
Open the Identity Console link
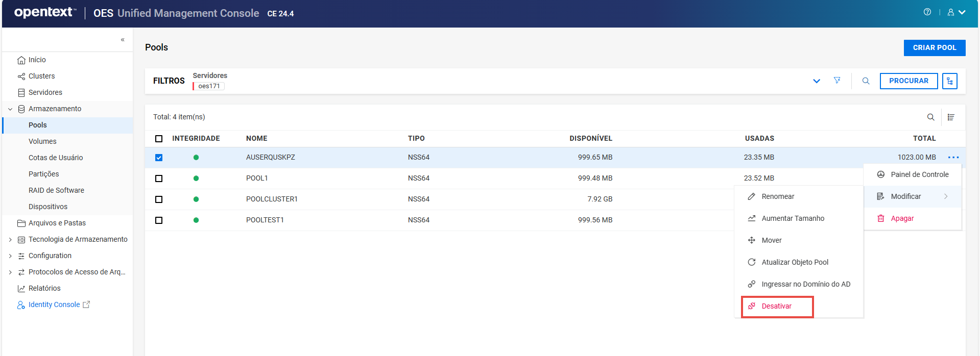click(x=54, y=305)
